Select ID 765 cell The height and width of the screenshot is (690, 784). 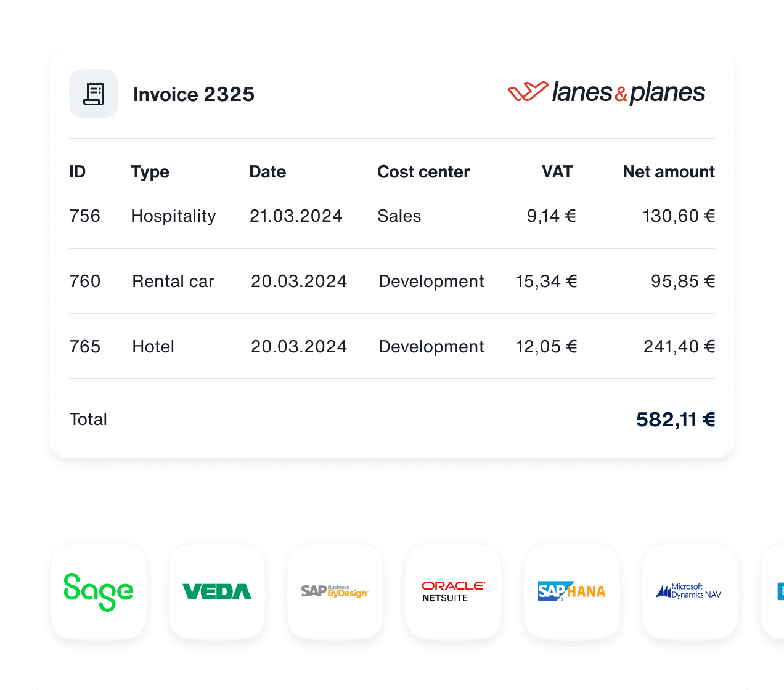(x=85, y=346)
